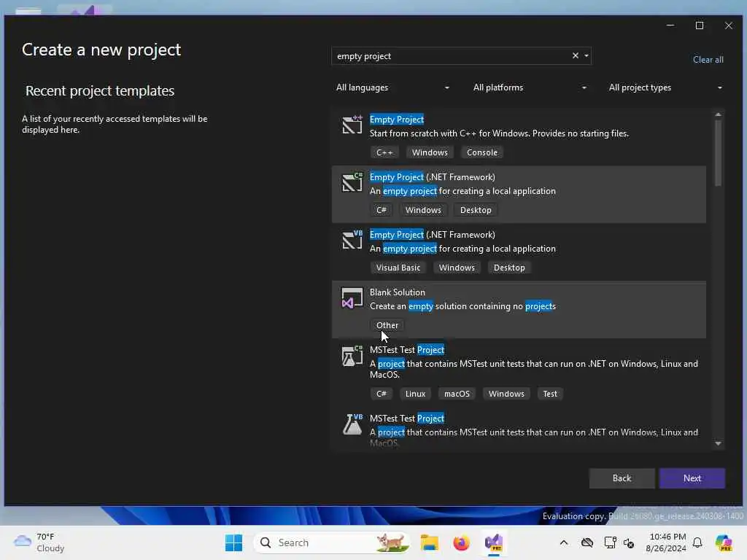Click the Back button
The height and width of the screenshot is (560, 747).
(x=622, y=478)
